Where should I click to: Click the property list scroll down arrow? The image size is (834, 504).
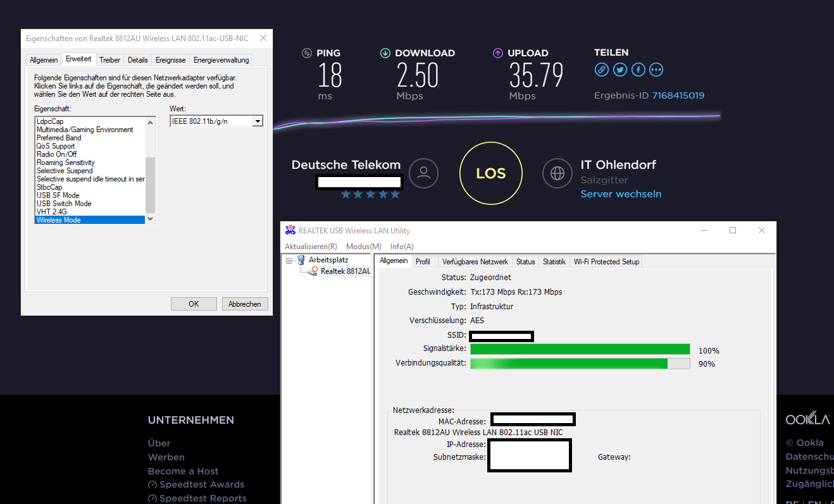tap(151, 219)
